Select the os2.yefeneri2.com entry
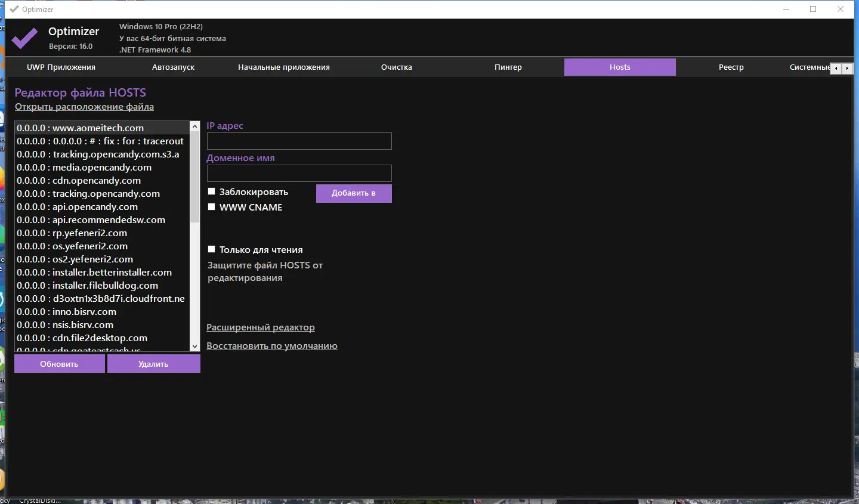 102,259
